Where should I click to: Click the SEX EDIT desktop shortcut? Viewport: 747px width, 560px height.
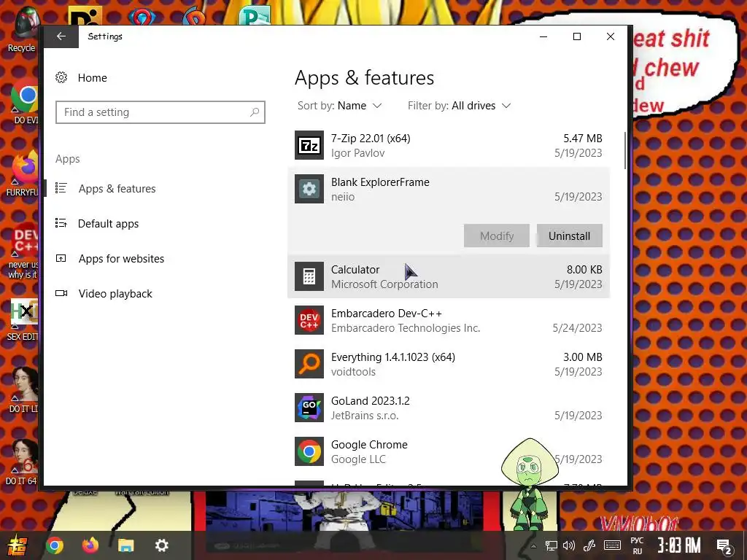click(24, 320)
